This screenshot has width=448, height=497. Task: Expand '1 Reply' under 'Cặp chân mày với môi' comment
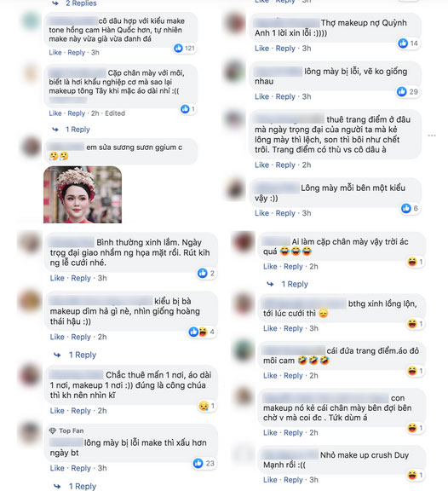coord(78,130)
